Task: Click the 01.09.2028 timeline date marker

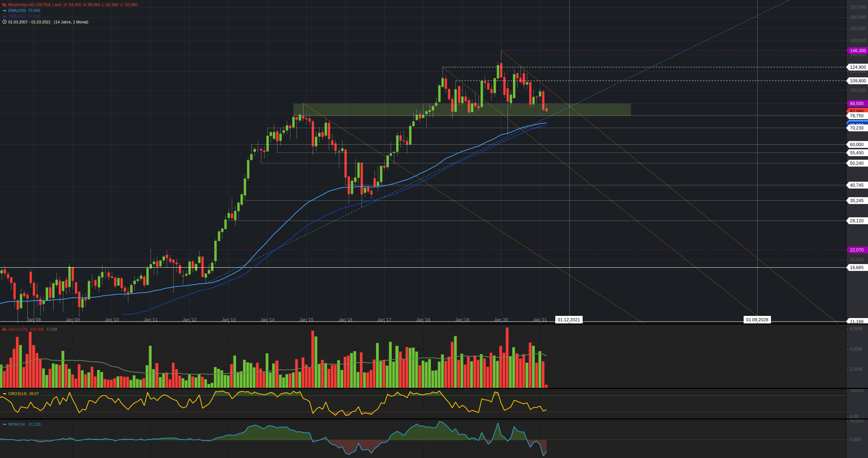Action: tap(757, 320)
